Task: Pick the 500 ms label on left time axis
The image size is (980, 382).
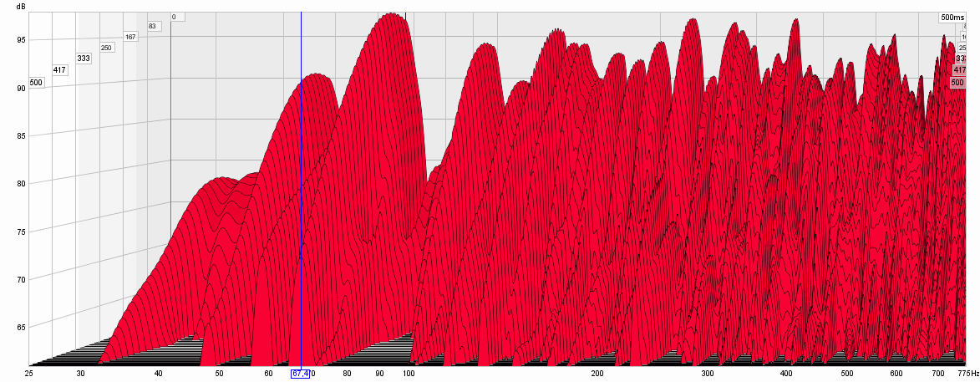Action: coord(36,83)
